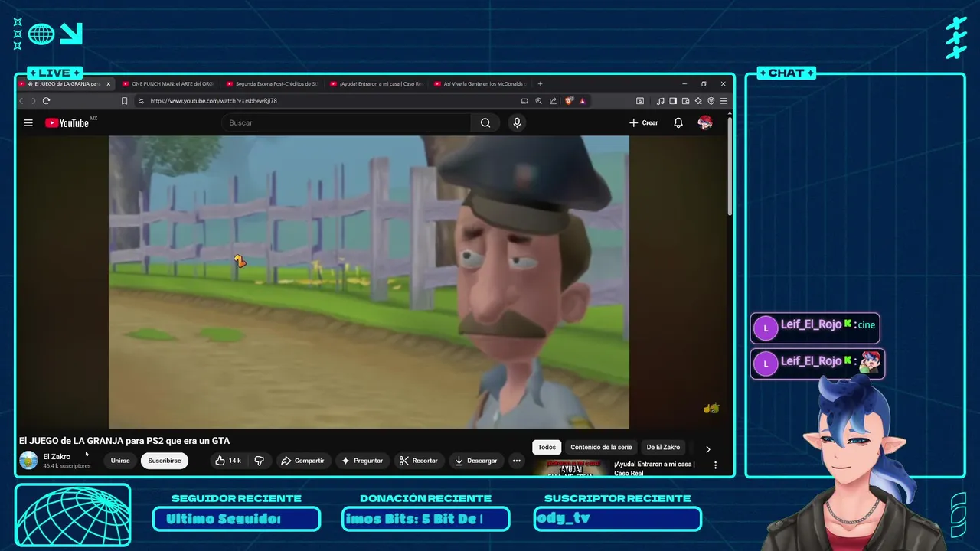The width and height of the screenshot is (980, 551).
Task: Click the Crear button on YouTube header
Action: (x=643, y=123)
